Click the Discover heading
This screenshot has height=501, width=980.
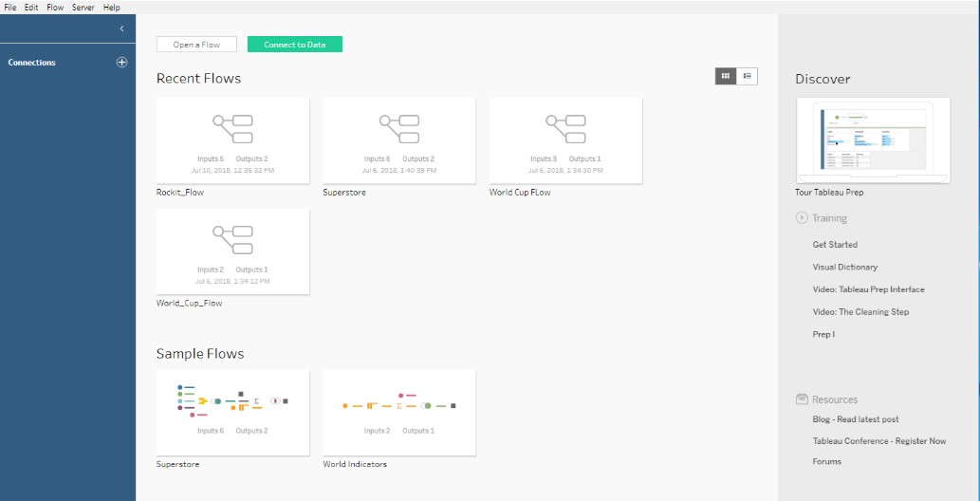pyautogui.click(x=823, y=80)
